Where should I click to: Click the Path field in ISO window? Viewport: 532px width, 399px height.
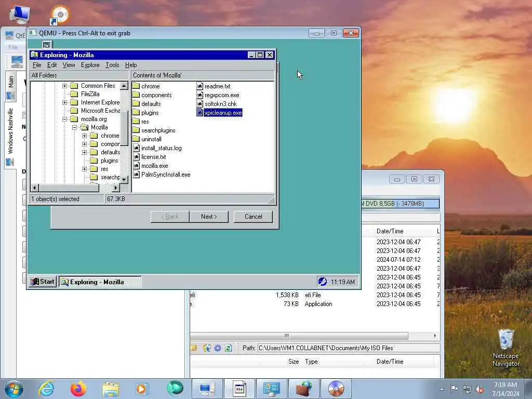[x=349, y=348]
